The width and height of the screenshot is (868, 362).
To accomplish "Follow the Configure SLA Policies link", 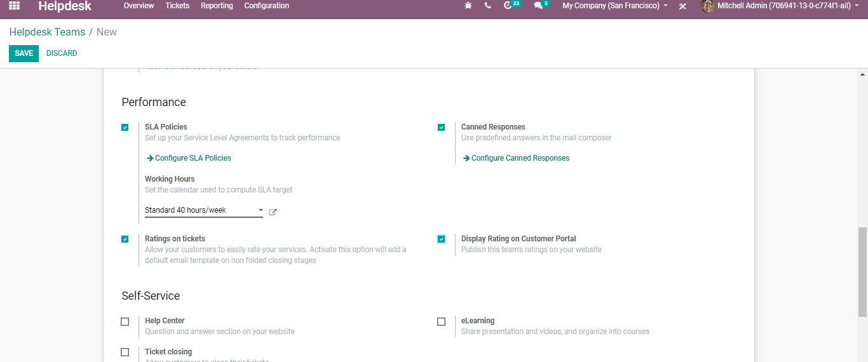I will pos(193,158).
